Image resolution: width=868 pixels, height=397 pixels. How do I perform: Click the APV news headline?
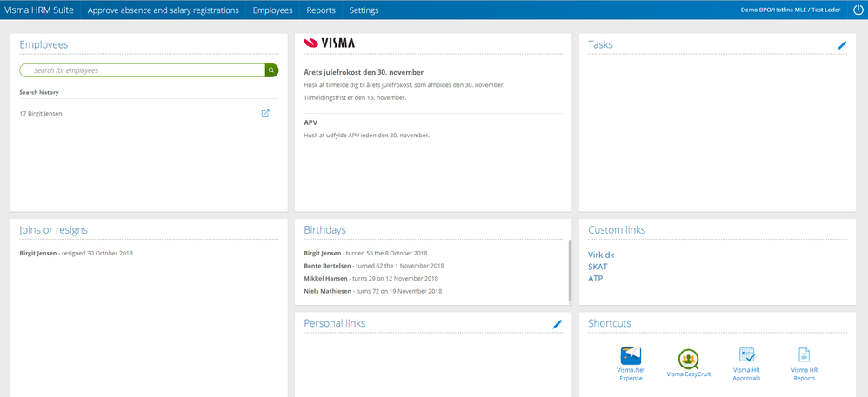310,122
